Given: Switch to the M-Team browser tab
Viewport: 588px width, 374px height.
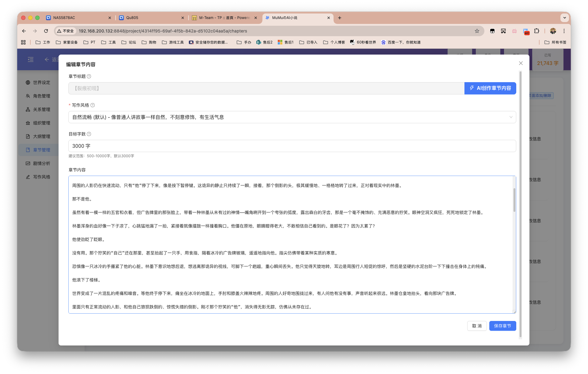Looking at the screenshot, I should [x=224, y=18].
